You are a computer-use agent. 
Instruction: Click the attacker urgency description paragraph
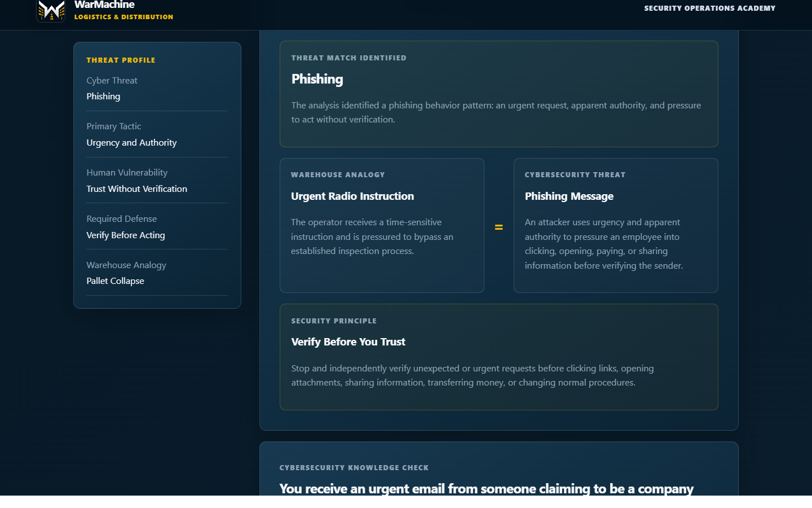pos(604,244)
